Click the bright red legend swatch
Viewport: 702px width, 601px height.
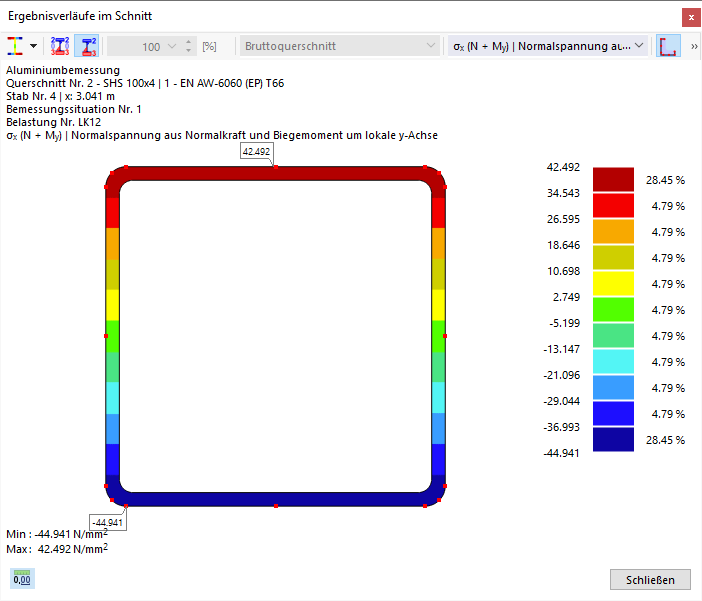point(613,206)
